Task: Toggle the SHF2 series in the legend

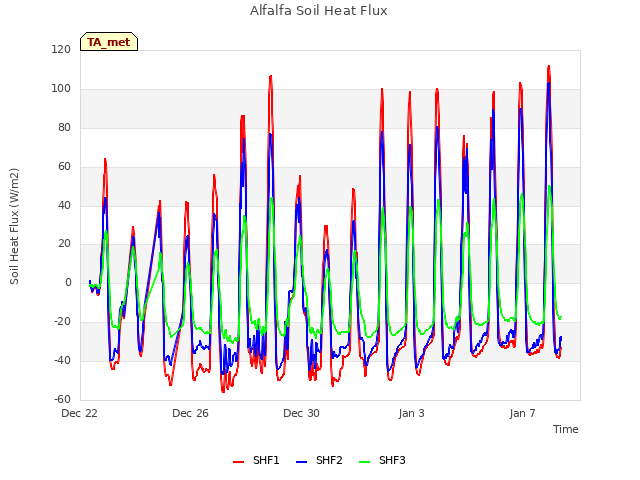Action: pos(319,460)
